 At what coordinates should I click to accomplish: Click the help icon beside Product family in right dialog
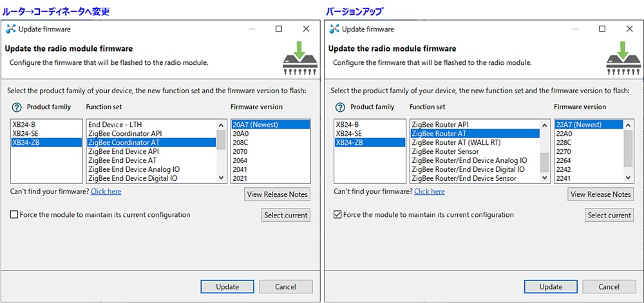click(x=340, y=107)
